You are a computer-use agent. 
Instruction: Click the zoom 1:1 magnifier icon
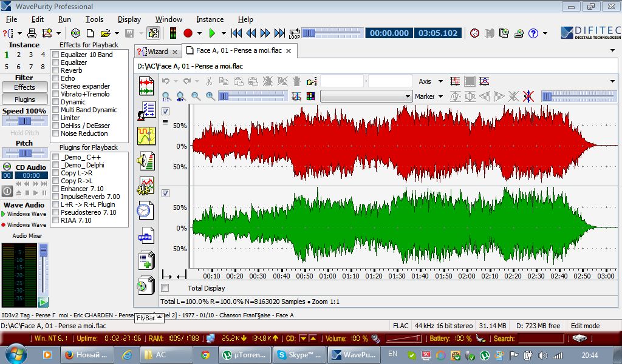166,96
